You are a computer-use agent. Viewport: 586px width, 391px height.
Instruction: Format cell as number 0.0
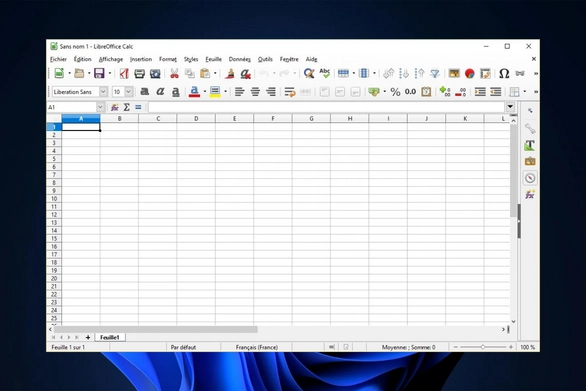410,92
